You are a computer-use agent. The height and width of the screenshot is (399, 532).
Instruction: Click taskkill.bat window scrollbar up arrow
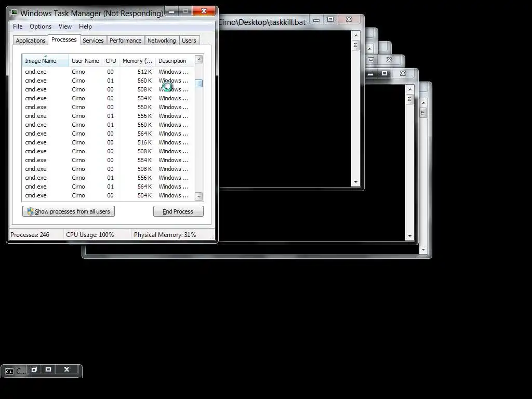pyautogui.click(x=355, y=35)
